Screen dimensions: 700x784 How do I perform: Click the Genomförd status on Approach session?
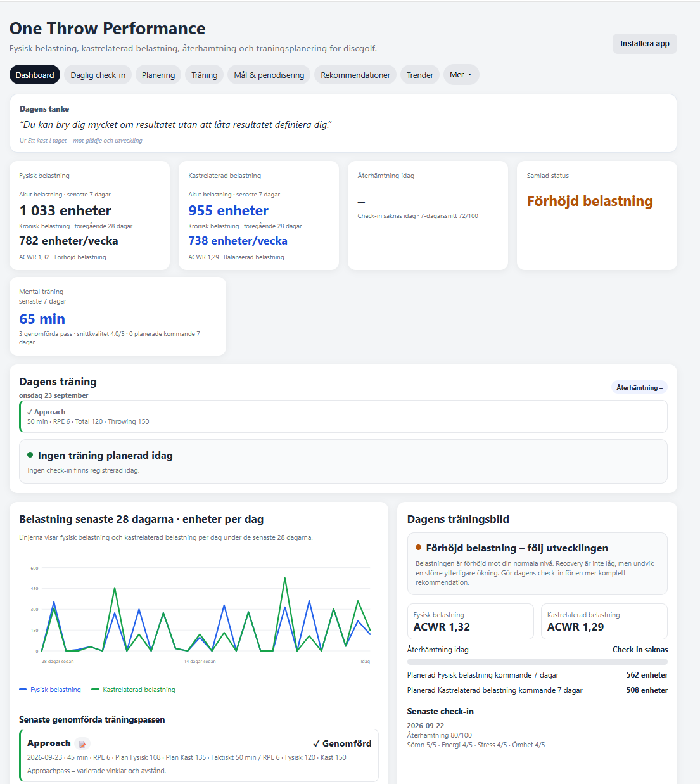point(342,743)
